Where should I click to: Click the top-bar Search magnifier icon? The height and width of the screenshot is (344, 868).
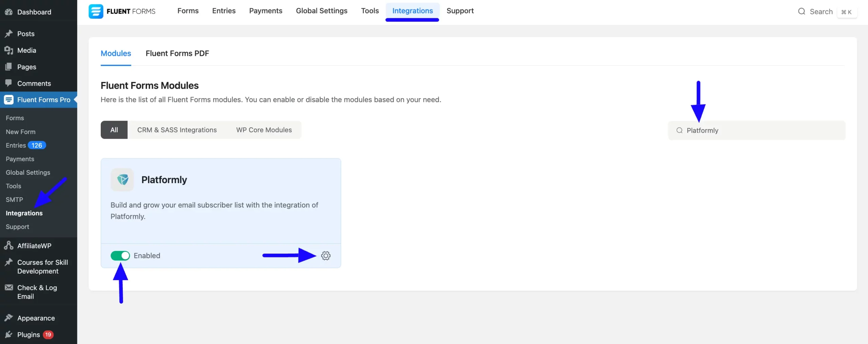pyautogui.click(x=802, y=12)
